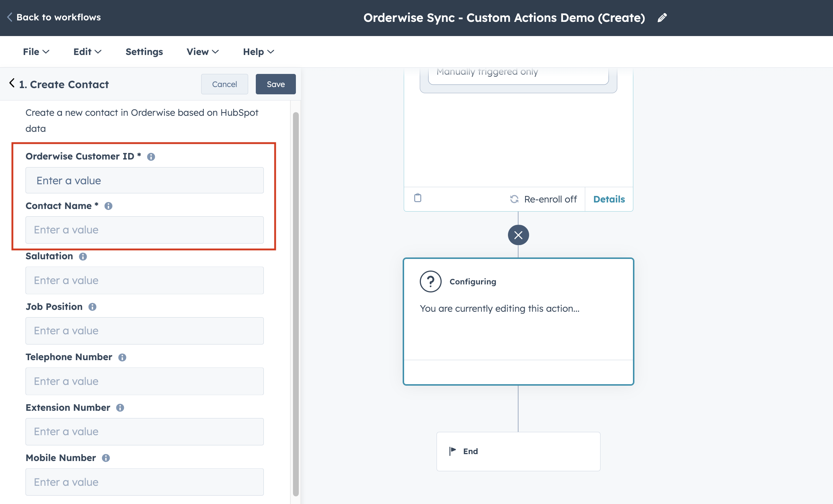
Task: Click the workflow title text
Action: [x=504, y=17]
